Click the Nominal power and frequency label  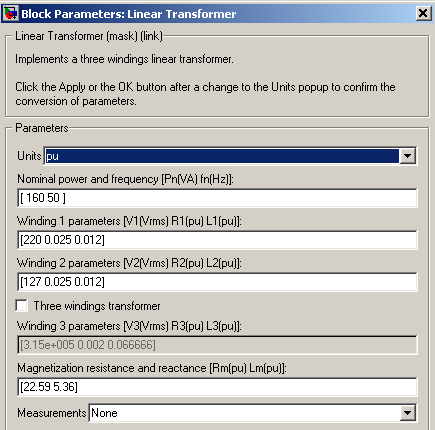pyautogui.click(x=125, y=179)
